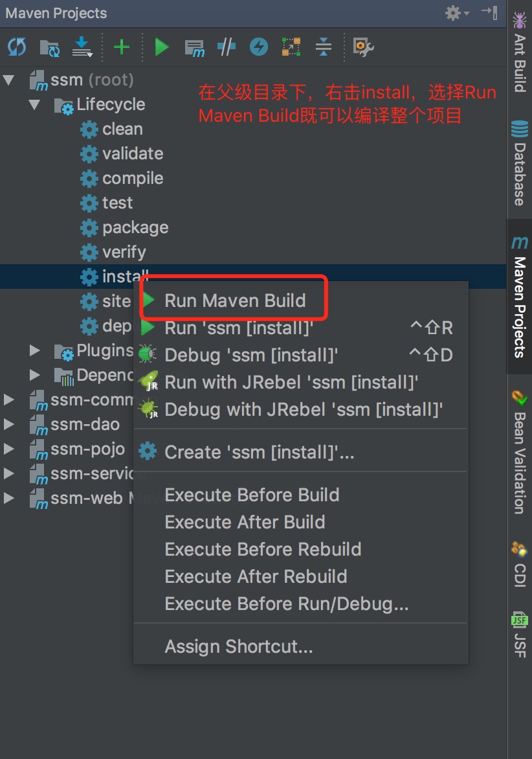Run Maven build from the green toolbar icon
532x759 pixels.
click(x=161, y=47)
